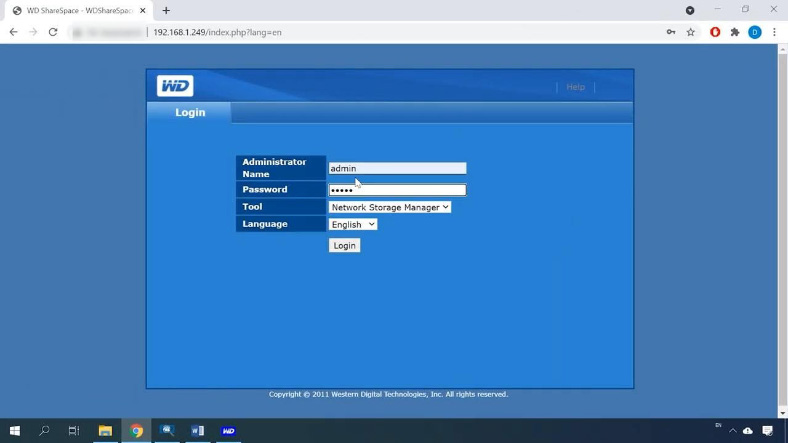Open the notification center icon
This screenshot has width=788, height=443.
pos(767,431)
